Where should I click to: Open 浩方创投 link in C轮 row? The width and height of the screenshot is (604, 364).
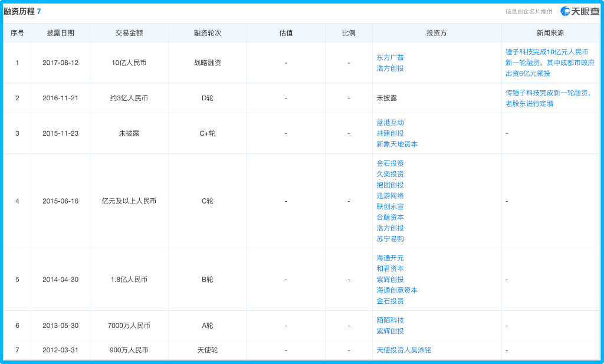[390, 228]
